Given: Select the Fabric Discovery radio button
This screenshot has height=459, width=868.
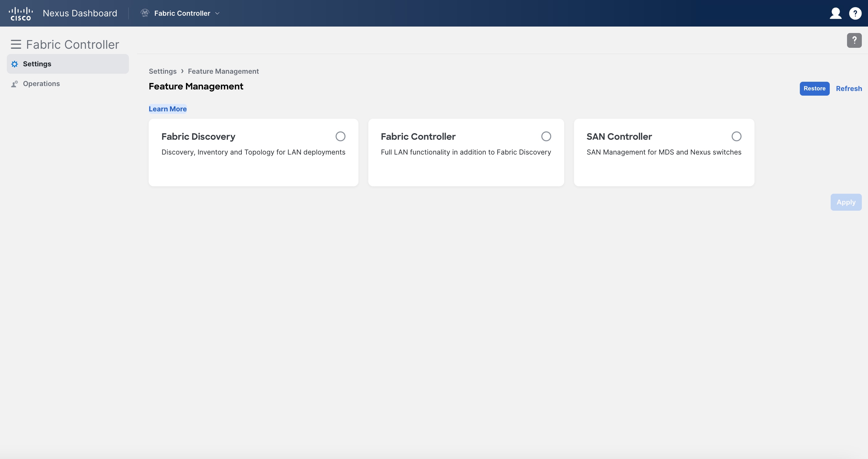Looking at the screenshot, I should [340, 136].
